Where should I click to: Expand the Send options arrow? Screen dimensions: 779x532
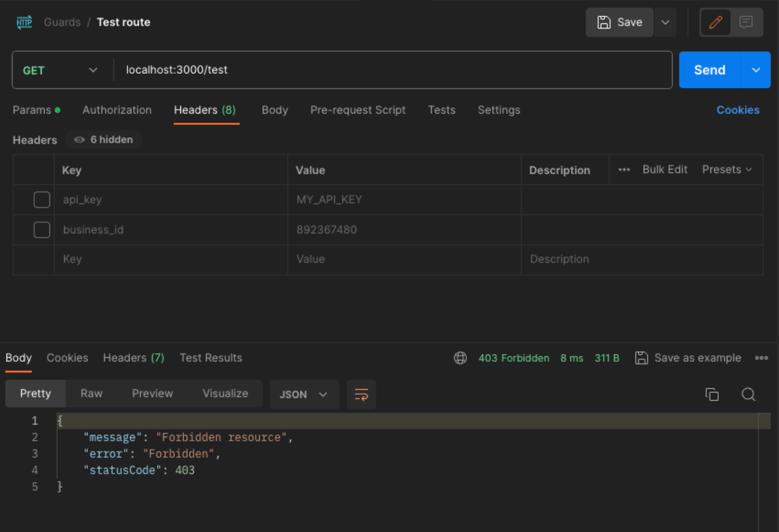tap(756, 70)
